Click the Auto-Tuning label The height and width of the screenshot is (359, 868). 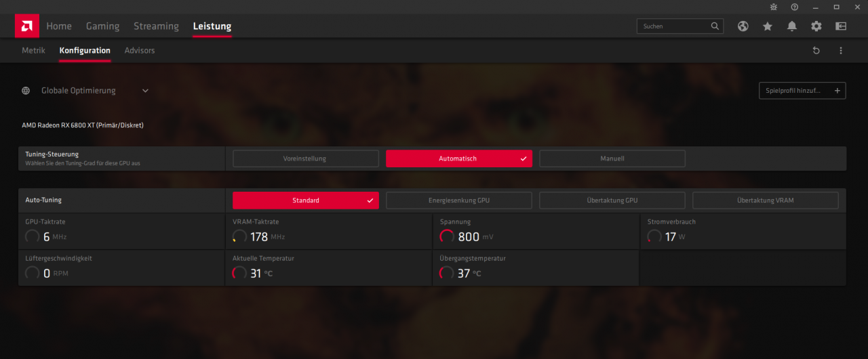click(x=43, y=200)
